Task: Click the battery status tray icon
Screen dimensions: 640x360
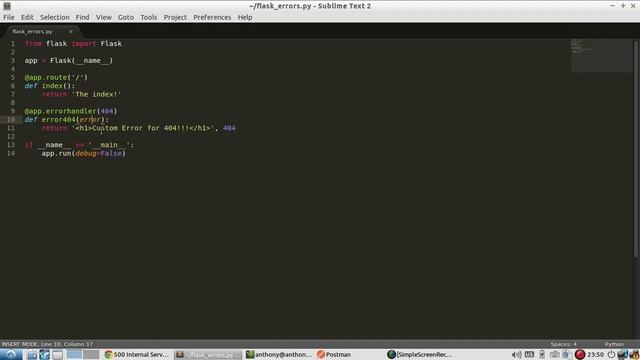Action: pos(542,355)
